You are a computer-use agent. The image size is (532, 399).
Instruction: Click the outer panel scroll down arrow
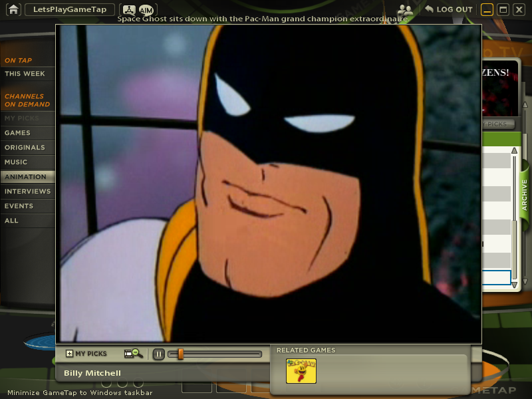click(x=525, y=281)
